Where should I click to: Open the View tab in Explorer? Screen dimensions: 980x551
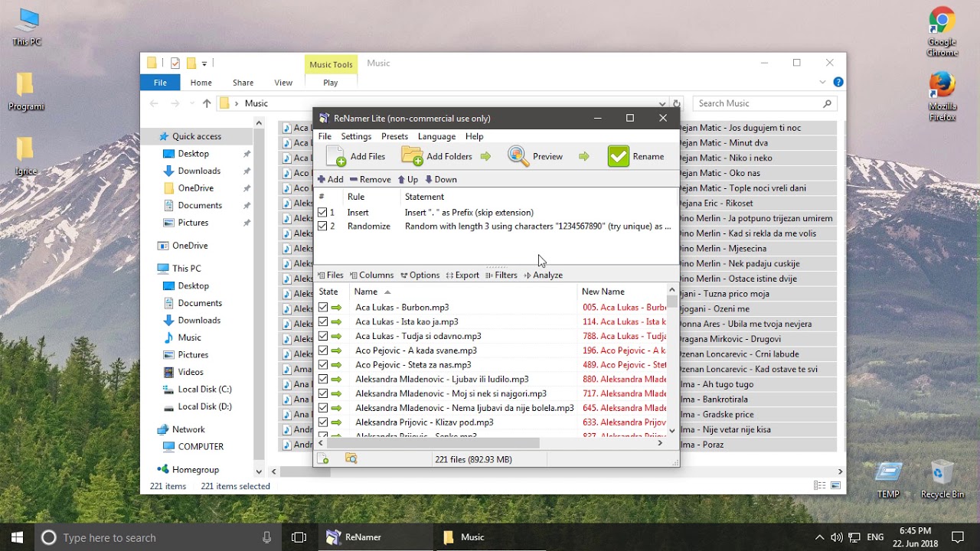(283, 83)
